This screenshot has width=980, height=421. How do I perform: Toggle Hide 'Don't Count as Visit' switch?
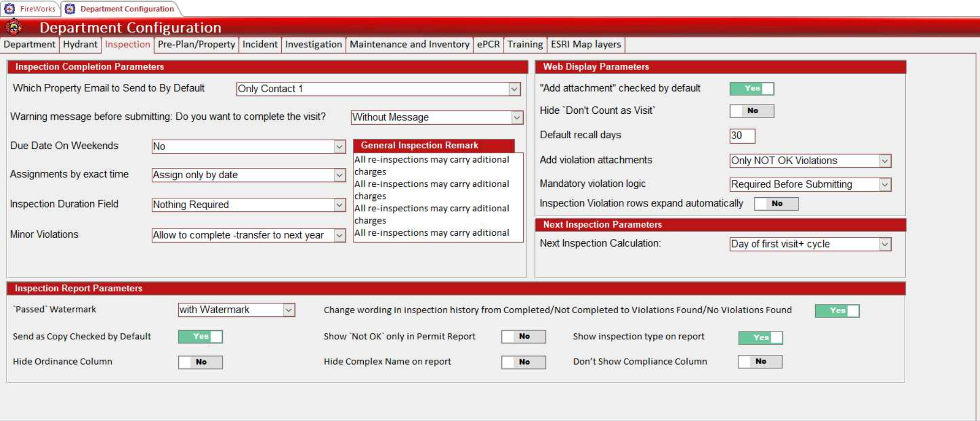tap(751, 111)
